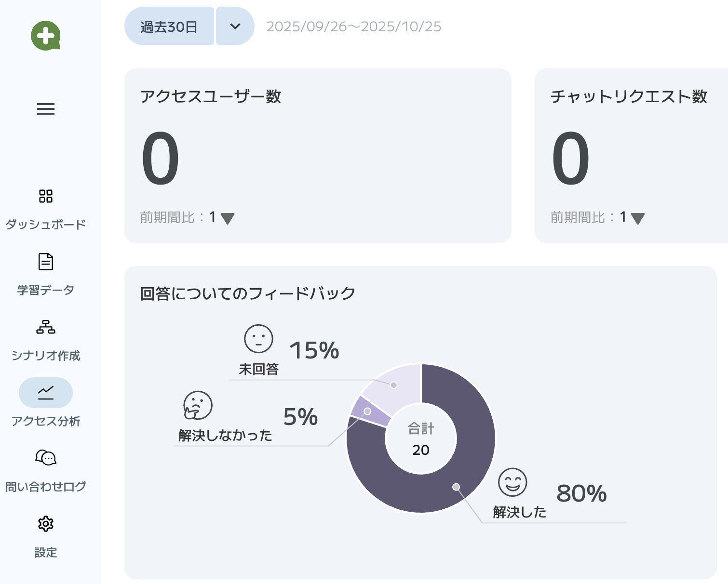This screenshot has width=728, height=584.
Task: Expand the date range chevron dropdown
Action: pyautogui.click(x=235, y=27)
